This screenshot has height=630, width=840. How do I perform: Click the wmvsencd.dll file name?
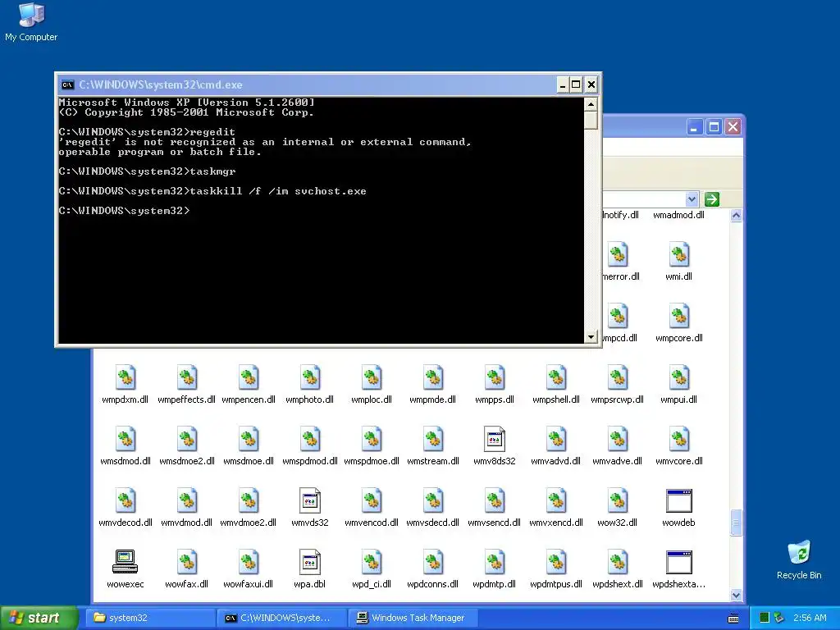495,523
